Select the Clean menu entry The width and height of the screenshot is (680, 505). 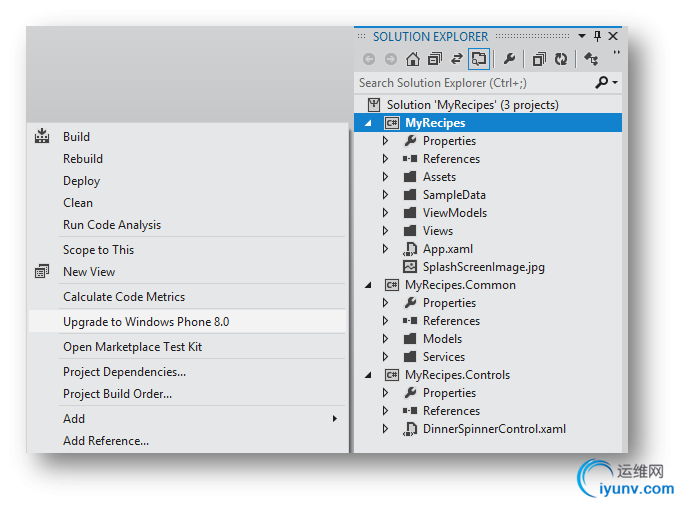(x=189, y=203)
